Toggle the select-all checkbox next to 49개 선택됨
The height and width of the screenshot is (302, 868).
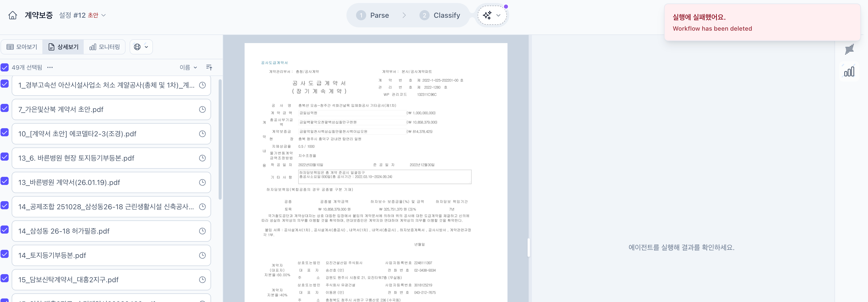point(4,67)
